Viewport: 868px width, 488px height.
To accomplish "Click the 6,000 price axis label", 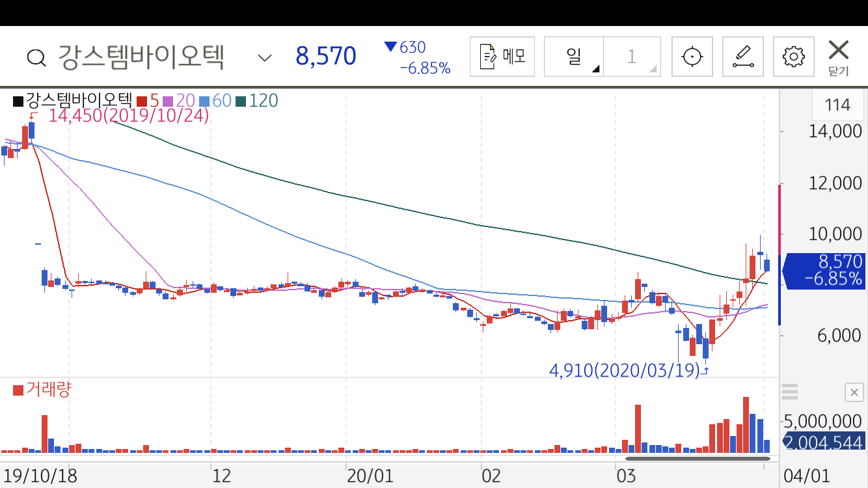I will point(839,335).
